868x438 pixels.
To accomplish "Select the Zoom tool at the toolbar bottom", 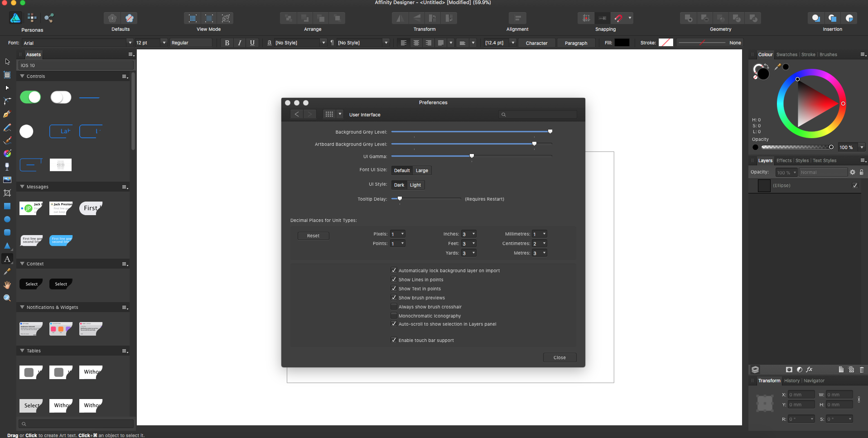I will point(7,298).
